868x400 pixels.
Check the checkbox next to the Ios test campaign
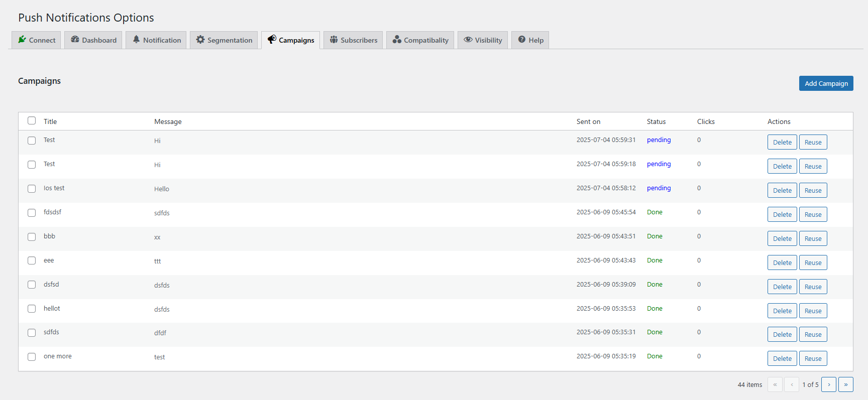coord(32,189)
